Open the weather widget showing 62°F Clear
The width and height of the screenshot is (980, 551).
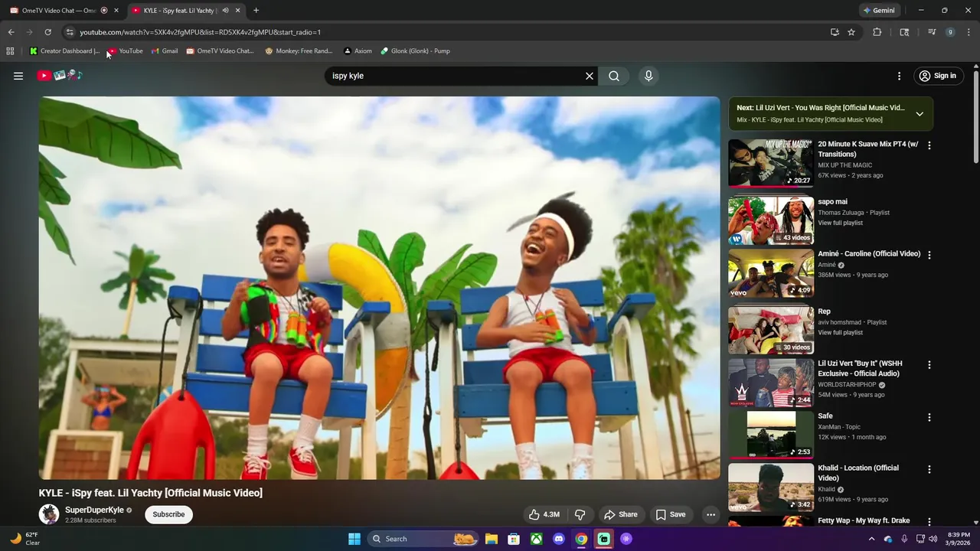(x=25, y=539)
